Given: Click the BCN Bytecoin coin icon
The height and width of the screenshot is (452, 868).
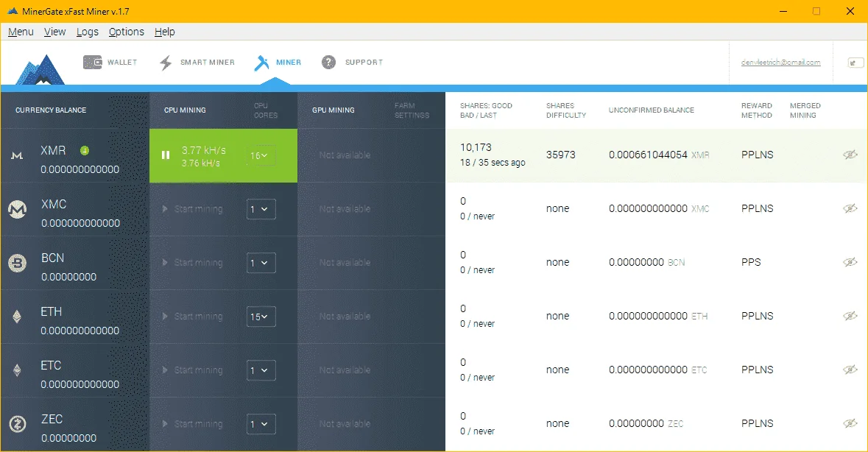Looking at the screenshot, I should click(x=17, y=263).
